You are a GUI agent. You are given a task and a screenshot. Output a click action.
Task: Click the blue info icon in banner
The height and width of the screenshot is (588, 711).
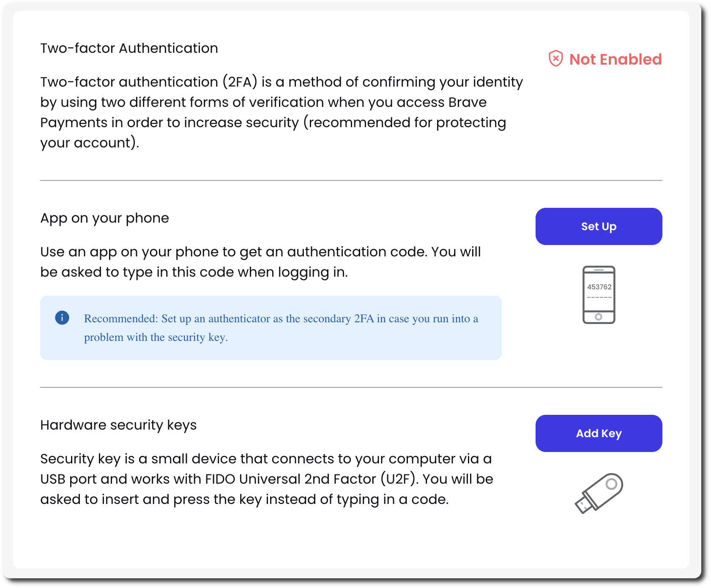click(62, 318)
